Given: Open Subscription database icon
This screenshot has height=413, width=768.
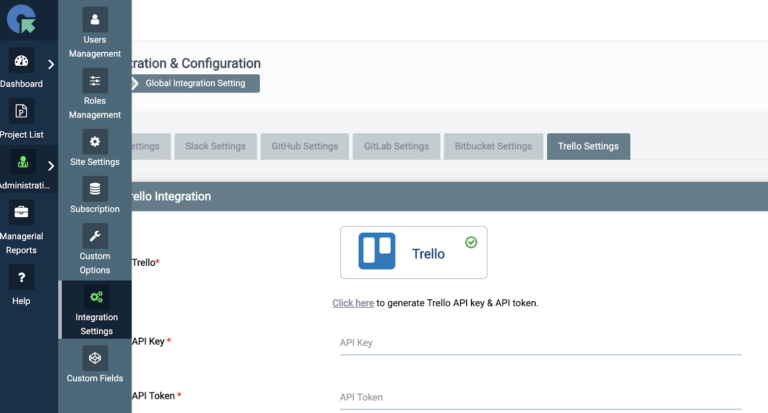Looking at the screenshot, I should point(95,188).
